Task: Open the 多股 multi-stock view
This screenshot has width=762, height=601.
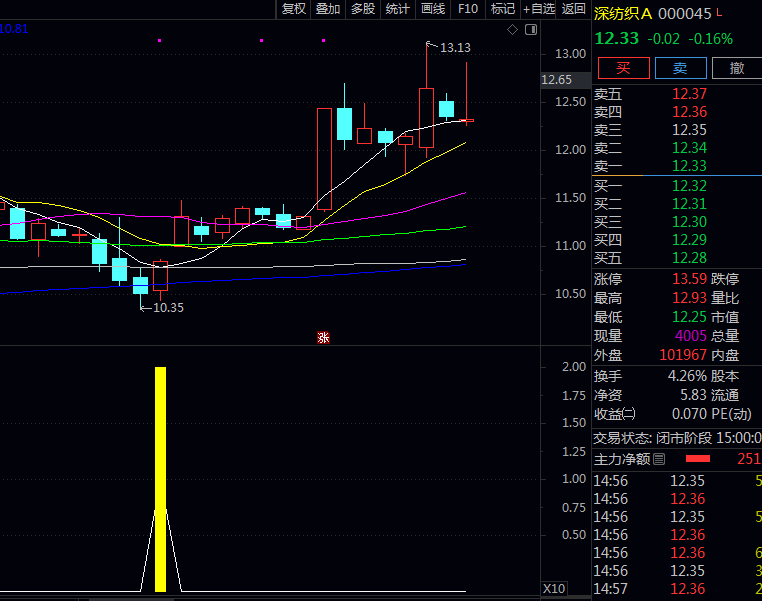Action: [363, 9]
